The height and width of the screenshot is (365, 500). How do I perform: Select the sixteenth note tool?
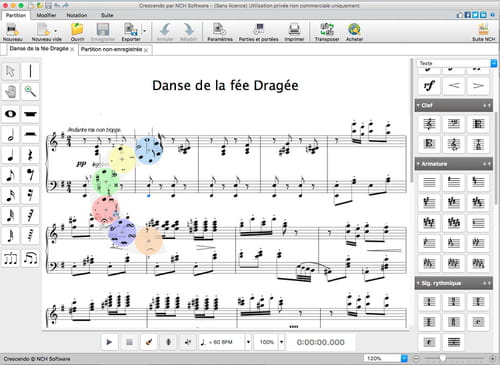click(11, 195)
